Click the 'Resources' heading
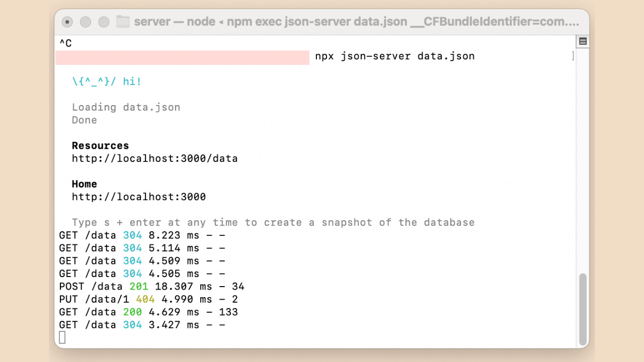Image resolution: width=644 pixels, height=362 pixels. (x=100, y=146)
